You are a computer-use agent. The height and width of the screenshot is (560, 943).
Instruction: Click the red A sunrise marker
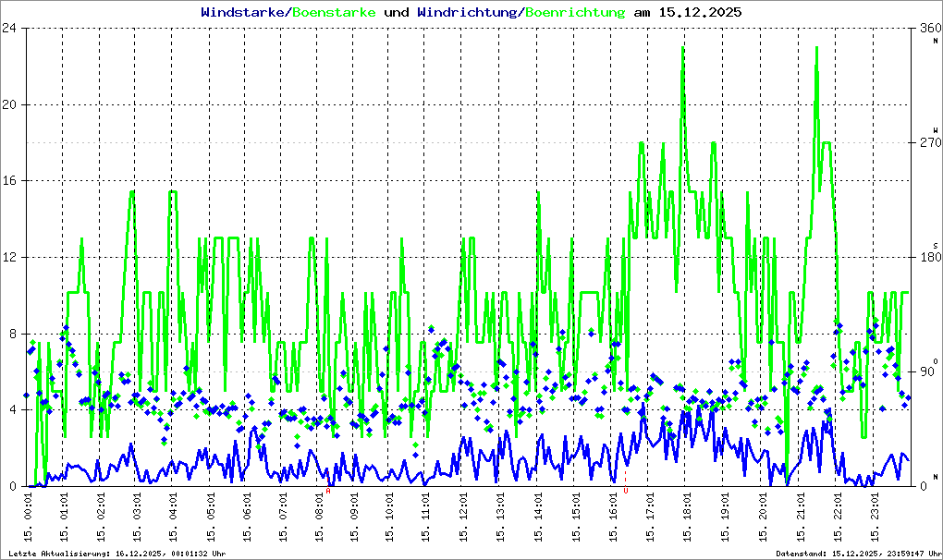(328, 491)
